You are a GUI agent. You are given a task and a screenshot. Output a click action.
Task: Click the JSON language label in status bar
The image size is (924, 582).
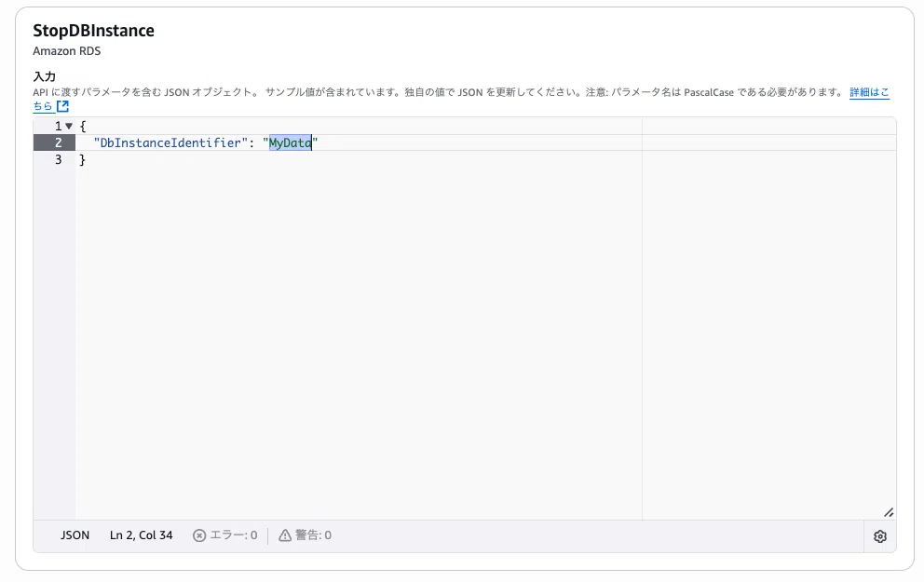tap(75, 535)
